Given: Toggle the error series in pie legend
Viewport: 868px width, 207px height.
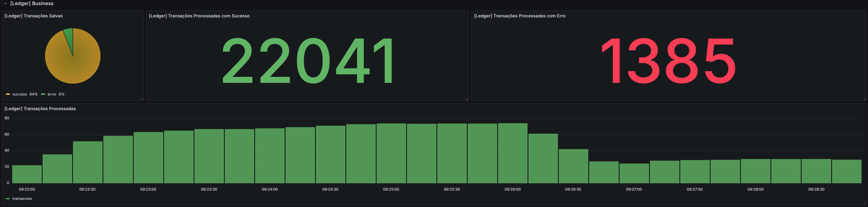Looking at the screenshot, I should [52, 94].
